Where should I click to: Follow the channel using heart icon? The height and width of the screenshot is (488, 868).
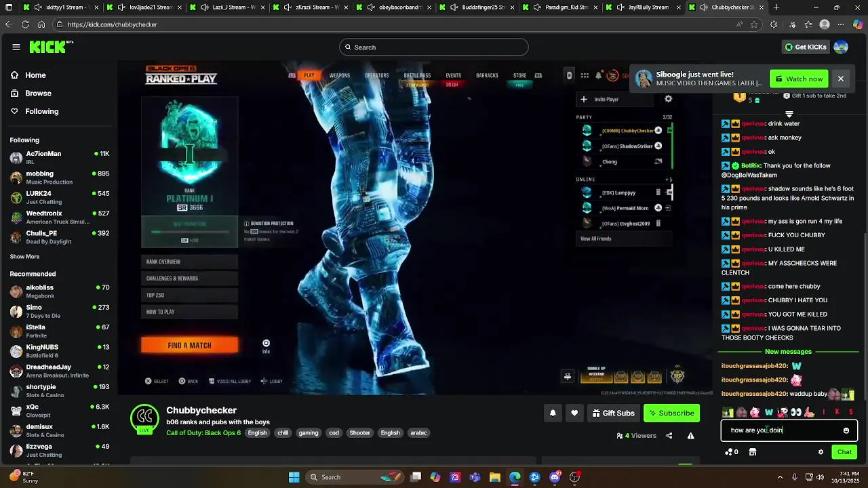pos(574,413)
